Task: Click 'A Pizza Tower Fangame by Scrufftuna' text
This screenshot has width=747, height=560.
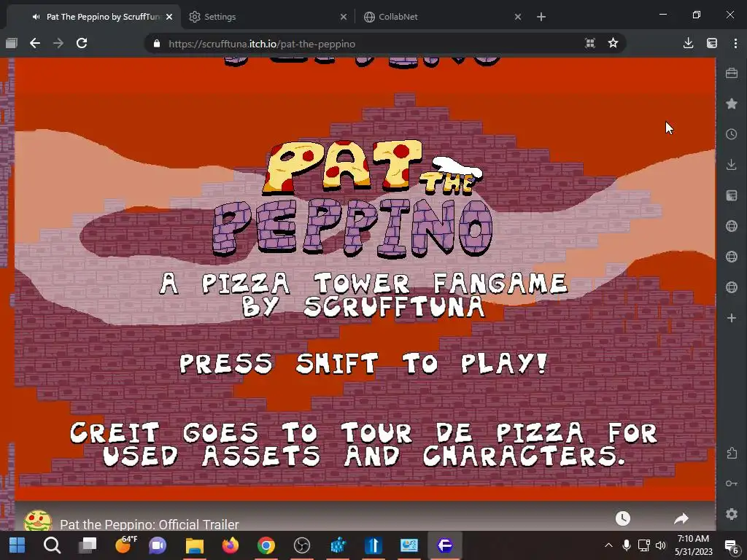Action: (x=363, y=295)
